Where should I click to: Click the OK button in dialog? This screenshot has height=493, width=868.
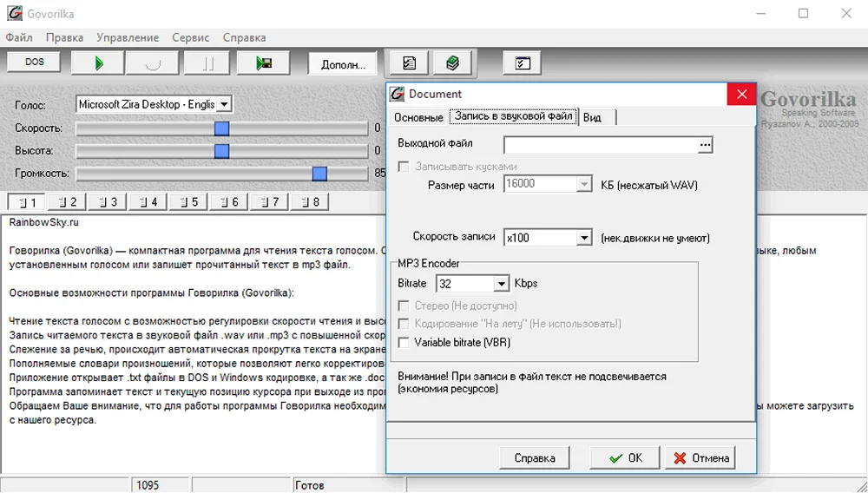625,457
